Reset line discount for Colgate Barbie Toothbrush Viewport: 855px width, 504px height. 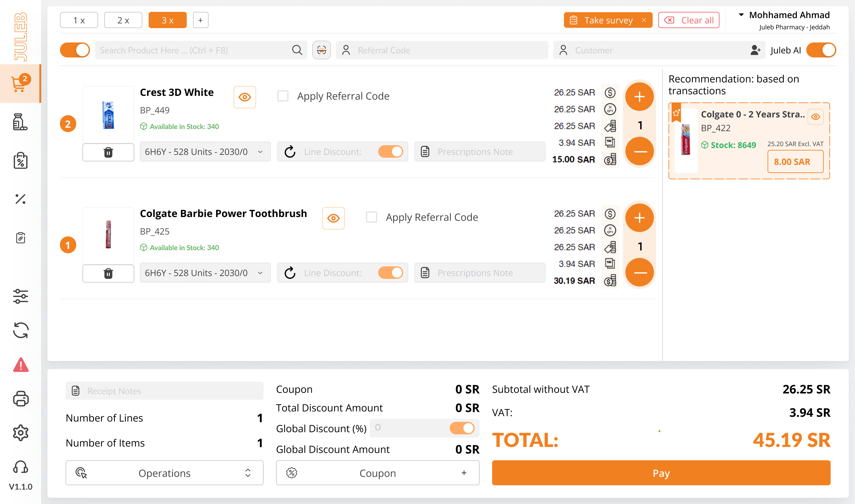[x=290, y=273]
